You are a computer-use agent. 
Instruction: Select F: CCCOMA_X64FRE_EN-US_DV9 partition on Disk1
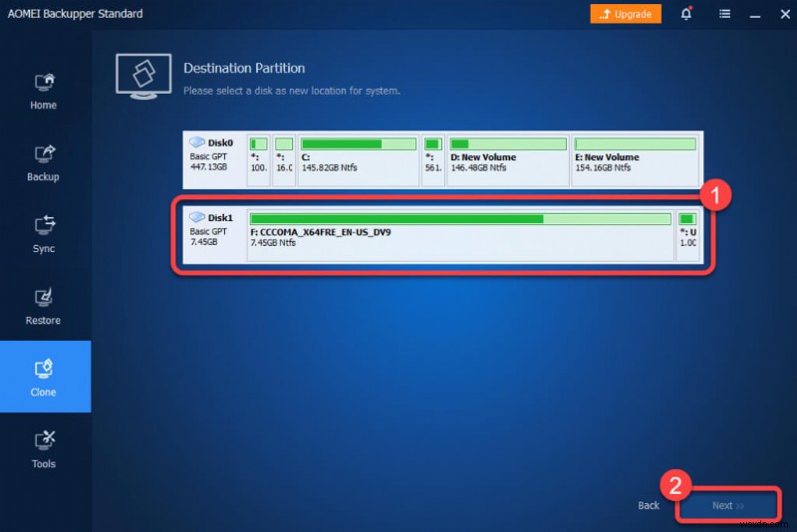[460, 235]
